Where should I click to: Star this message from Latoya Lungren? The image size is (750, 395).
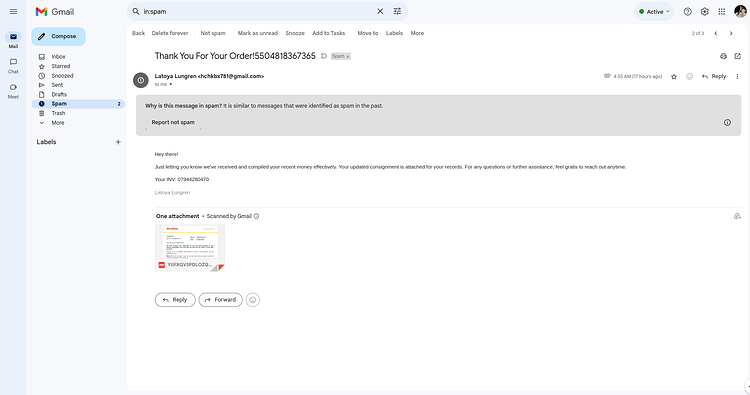[x=674, y=77]
